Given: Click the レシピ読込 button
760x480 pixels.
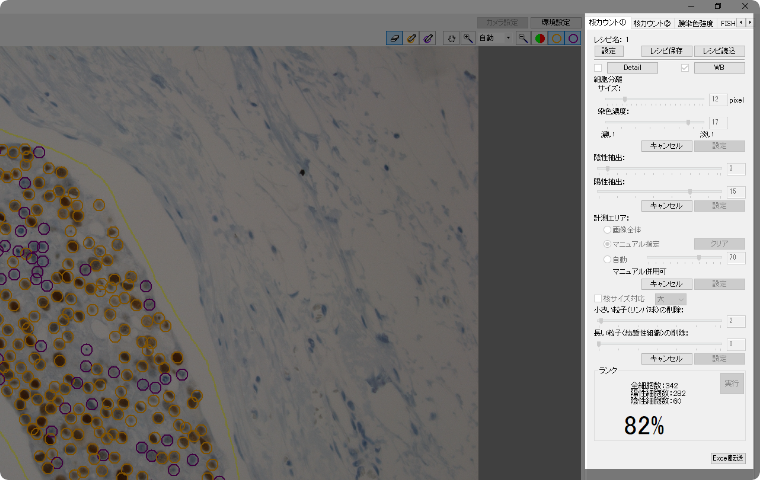Looking at the screenshot, I should pyautogui.click(x=719, y=51).
